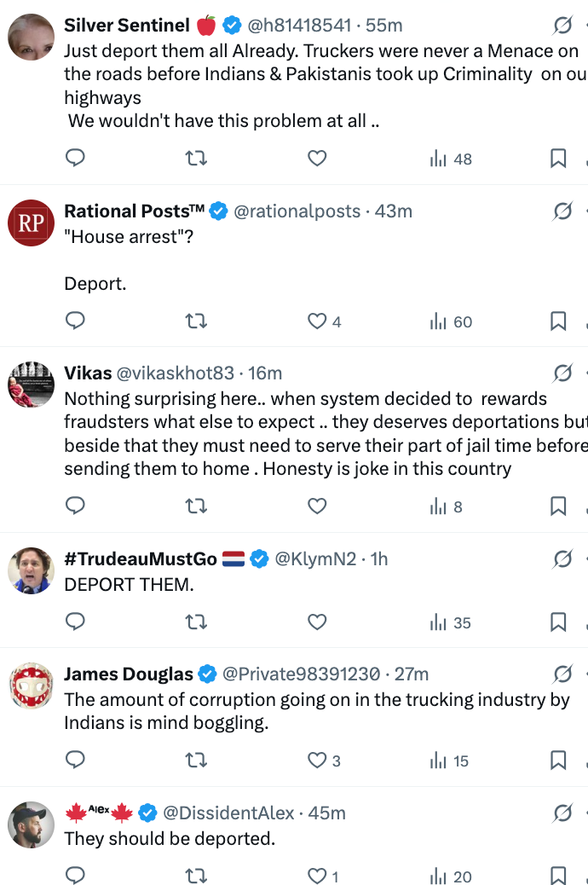
Task: Open the 43m timestamp on Rational Posts
Action: [394, 211]
